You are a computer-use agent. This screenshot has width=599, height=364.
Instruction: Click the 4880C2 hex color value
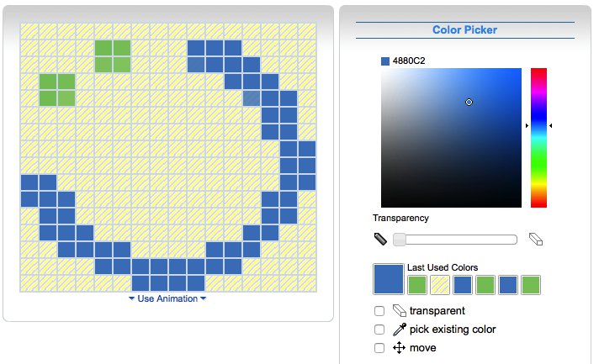409,61
